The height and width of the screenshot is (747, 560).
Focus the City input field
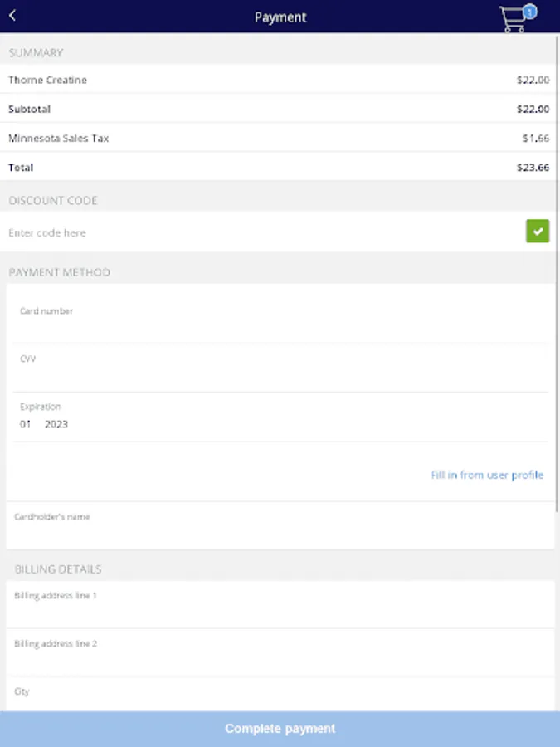pos(280,697)
